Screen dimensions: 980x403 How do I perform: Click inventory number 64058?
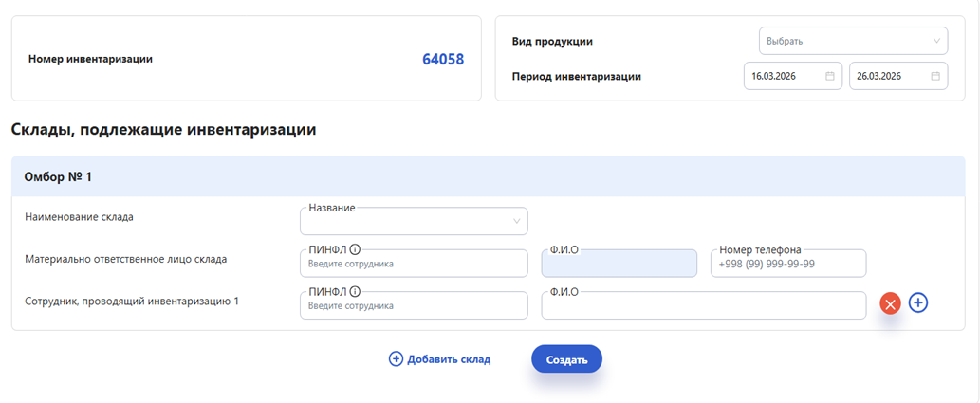pyautogui.click(x=443, y=59)
